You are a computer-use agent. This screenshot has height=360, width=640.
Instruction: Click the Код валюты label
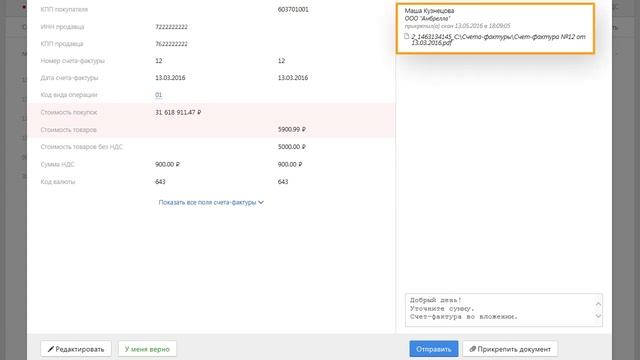point(58,182)
